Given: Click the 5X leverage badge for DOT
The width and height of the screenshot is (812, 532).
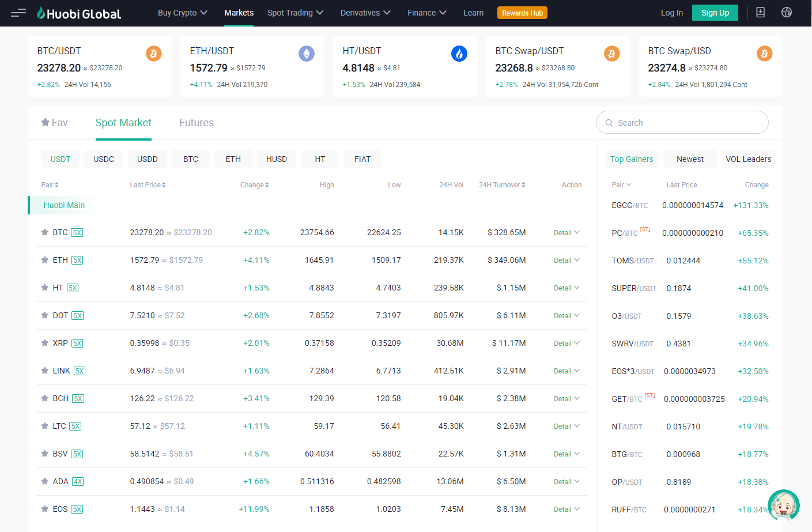Looking at the screenshot, I should point(78,316).
